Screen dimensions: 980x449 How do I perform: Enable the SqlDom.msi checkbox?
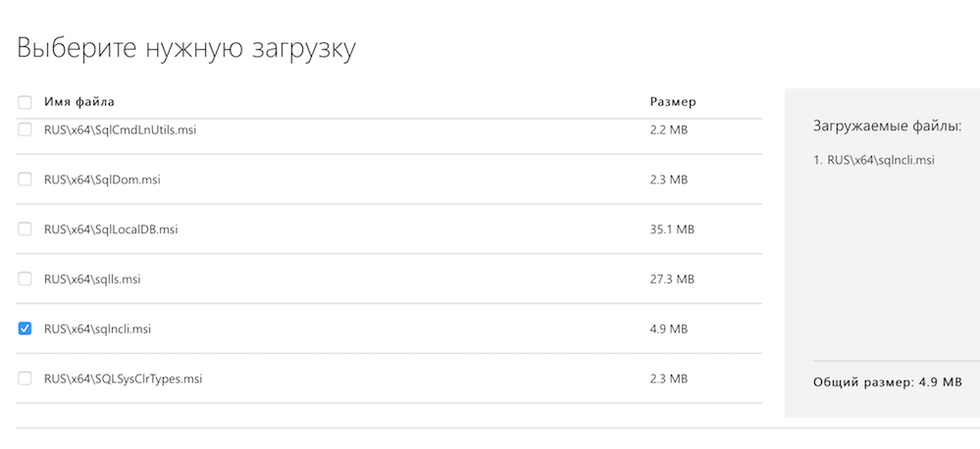(25, 179)
